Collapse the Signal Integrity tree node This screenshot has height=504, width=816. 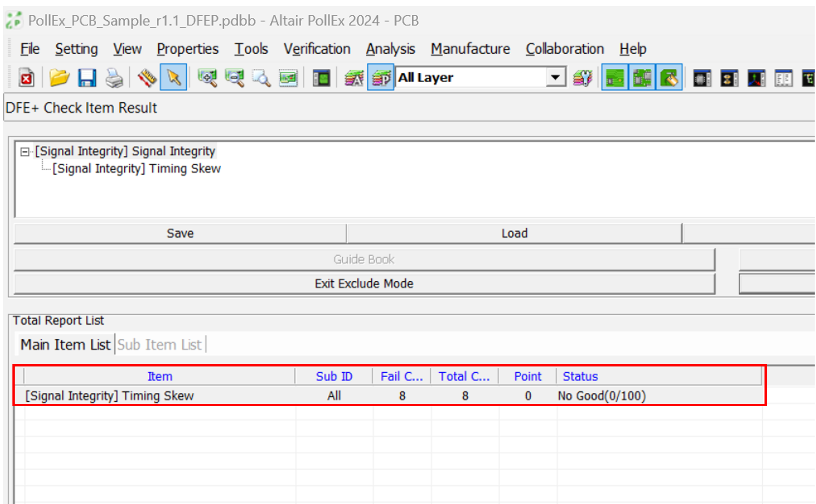pyautogui.click(x=25, y=152)
